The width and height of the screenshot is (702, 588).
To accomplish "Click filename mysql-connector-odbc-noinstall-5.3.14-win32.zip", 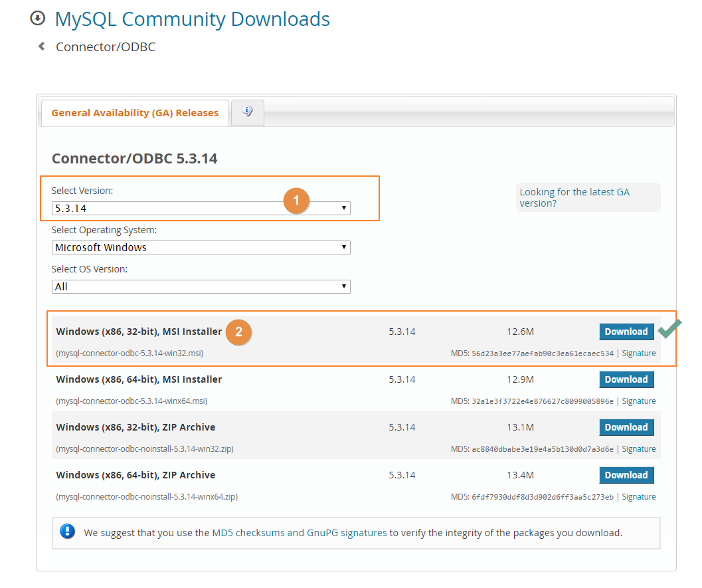I will (145, 449).
